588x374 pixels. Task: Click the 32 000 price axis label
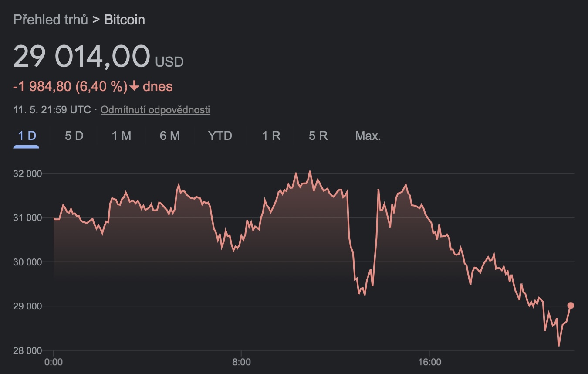(x=27, y=173)
